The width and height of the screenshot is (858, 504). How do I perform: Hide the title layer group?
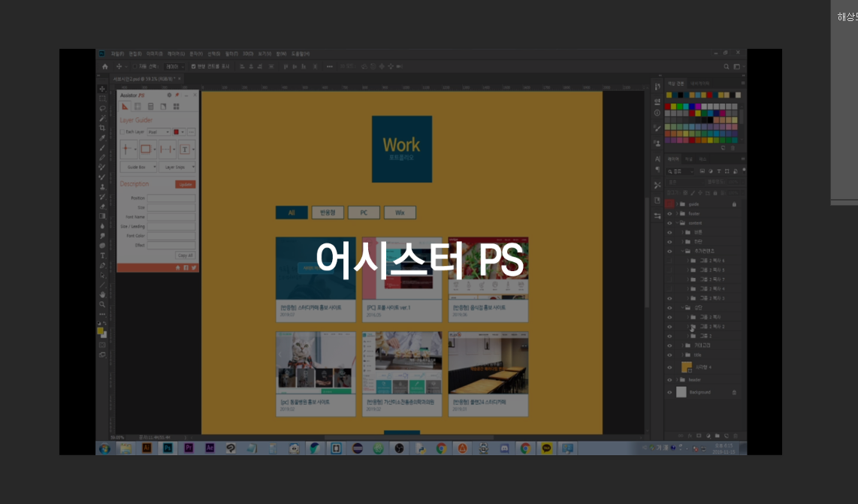pos(669,355)
